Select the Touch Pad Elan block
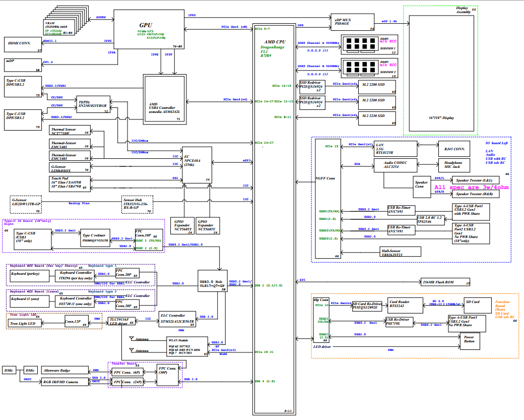524x420 pixels. coord(70,183)
